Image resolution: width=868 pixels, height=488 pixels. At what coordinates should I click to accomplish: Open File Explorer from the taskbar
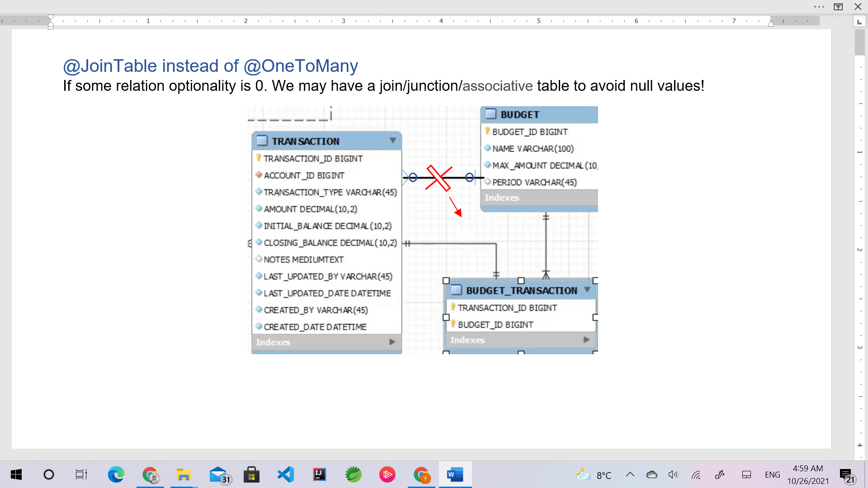pyautogui.click(x=184, y=474)
